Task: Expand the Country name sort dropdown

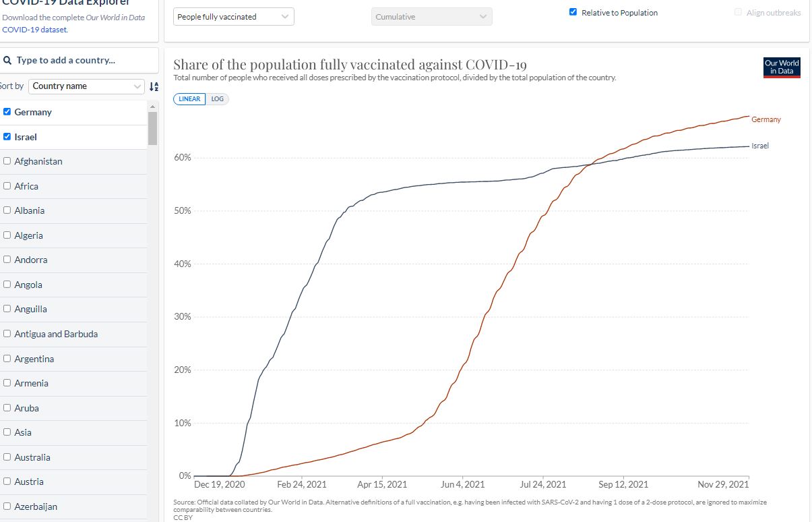Action: pos(87,86)
